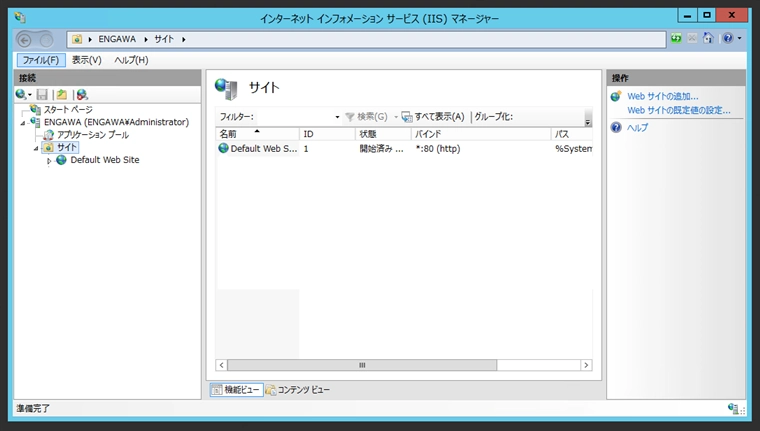Sort by the バインド column header
The width and height of the screenshot is (760, 431).
(x=481, y=134)
